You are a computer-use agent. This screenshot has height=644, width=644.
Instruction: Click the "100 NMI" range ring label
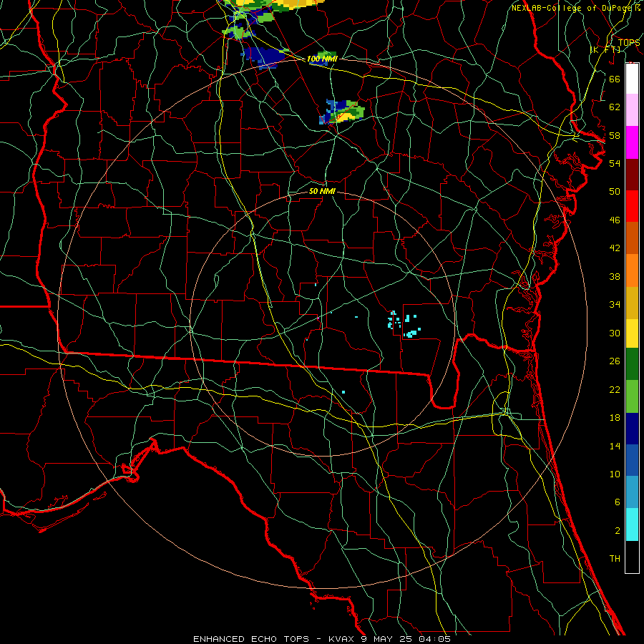[x=322, y=59]
